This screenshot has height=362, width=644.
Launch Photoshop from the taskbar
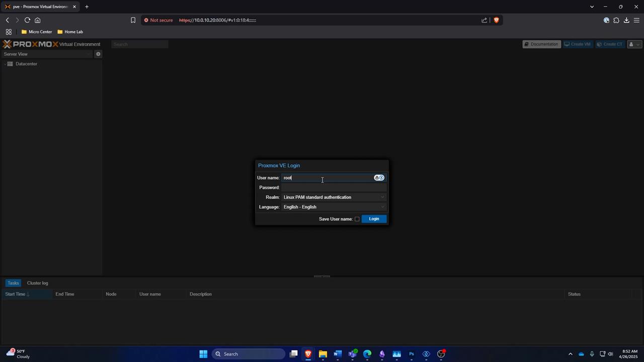(x=412, y=354)
